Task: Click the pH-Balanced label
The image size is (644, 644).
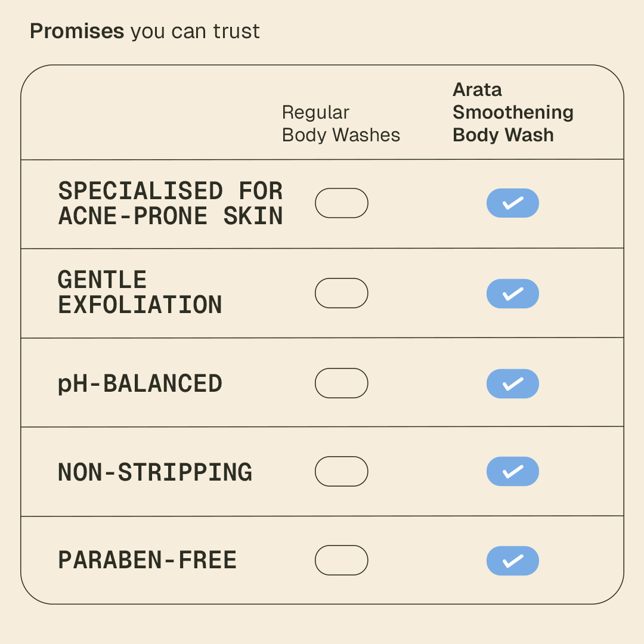Action: point(140,383)
